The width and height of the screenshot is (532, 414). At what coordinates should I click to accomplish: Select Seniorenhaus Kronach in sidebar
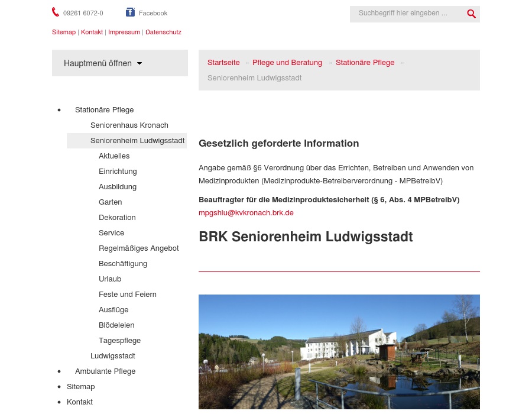pyautogui.click(x=129, y=125)
